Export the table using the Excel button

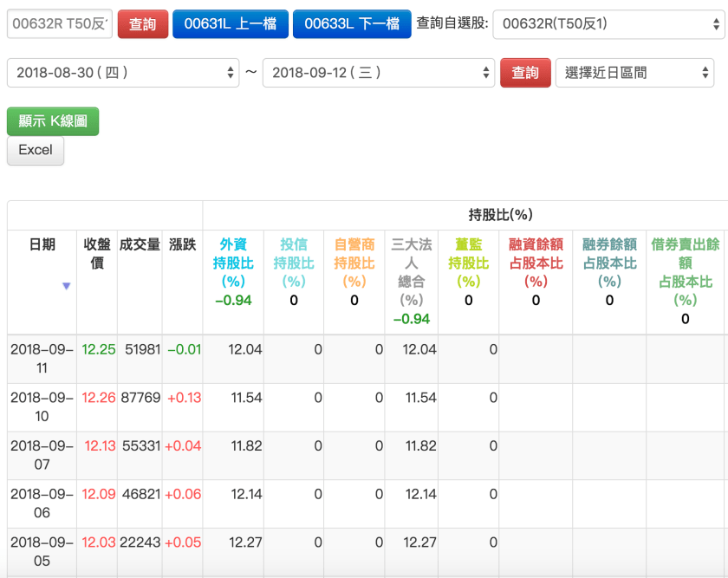(35, 151)
